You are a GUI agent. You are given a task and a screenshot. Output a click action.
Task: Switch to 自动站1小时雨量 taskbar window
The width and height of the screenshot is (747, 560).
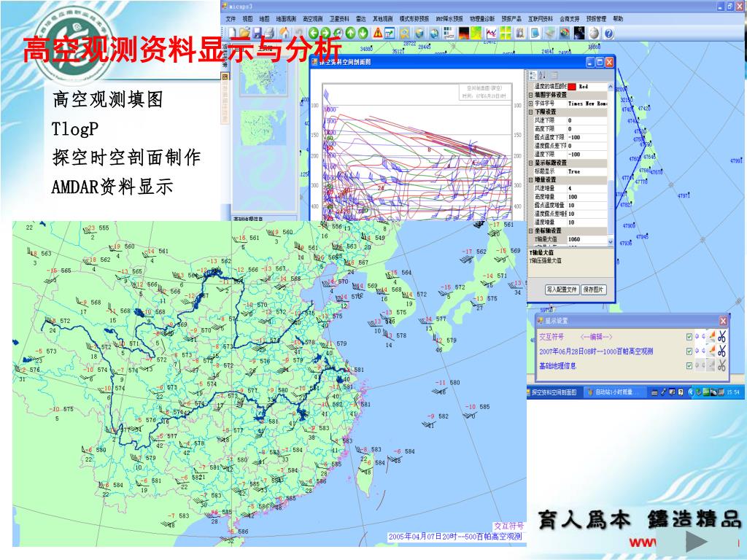click(614, 392)
